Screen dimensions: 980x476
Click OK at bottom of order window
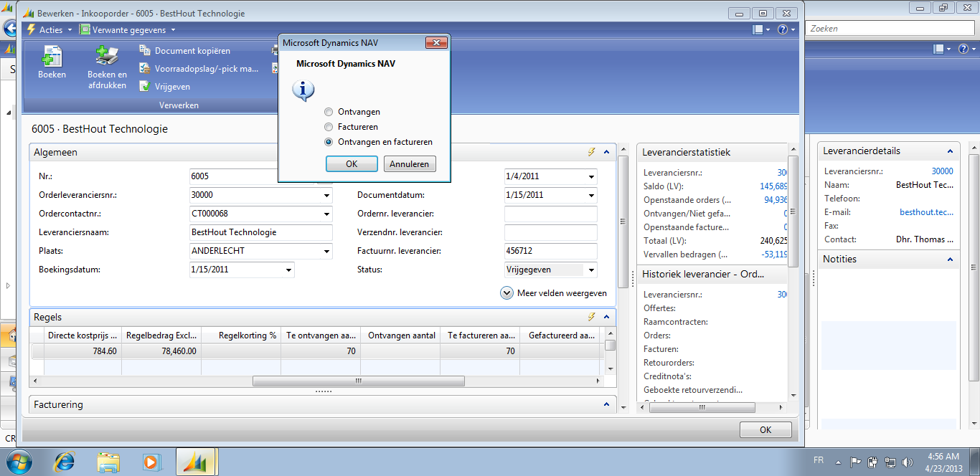click(765, 429)
